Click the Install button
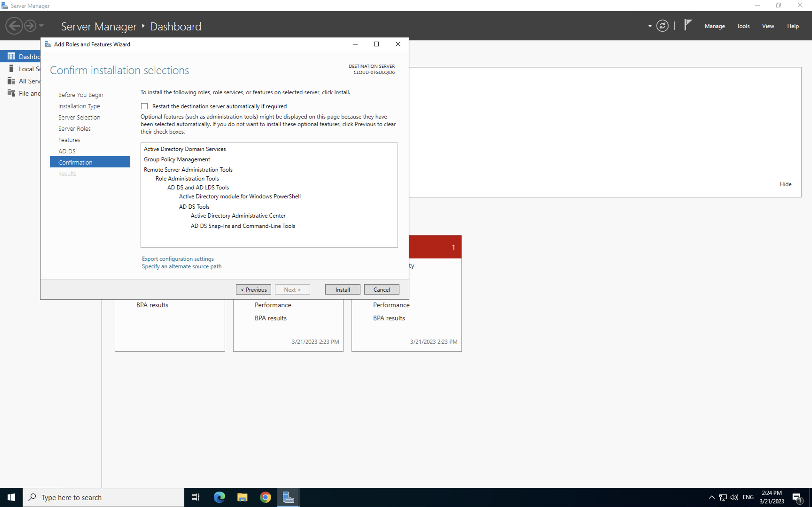 tap(342, 289)
